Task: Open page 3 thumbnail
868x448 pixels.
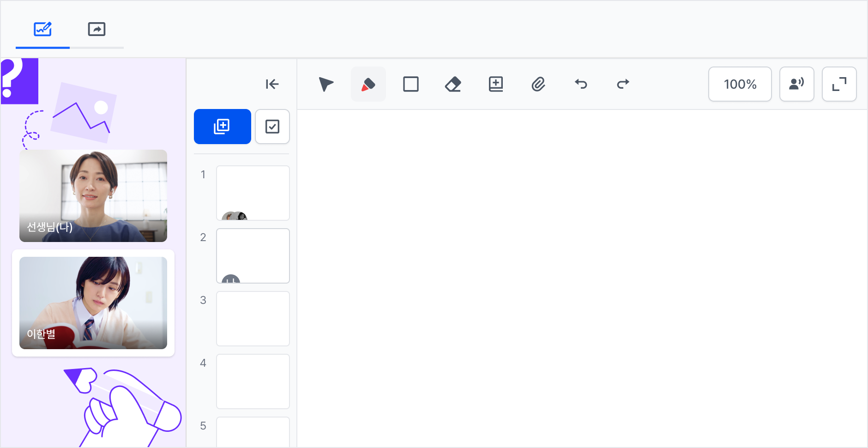Action: [x=253, y=319]
